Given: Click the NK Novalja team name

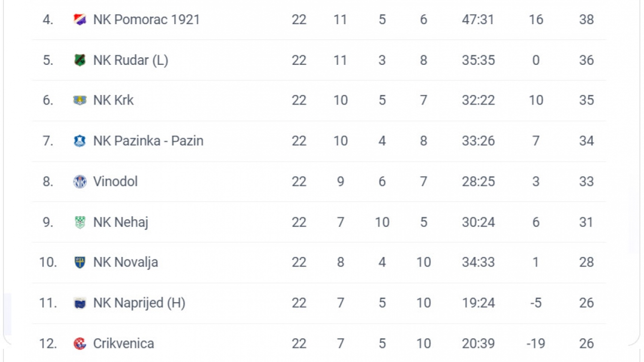Looking at the screenshot, I should [x=126, y=262].
